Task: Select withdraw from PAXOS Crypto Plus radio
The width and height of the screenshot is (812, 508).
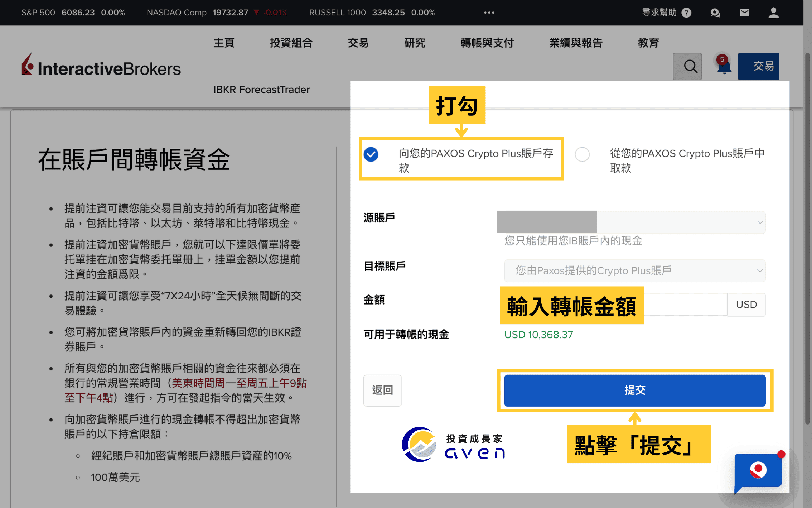Action: [582, 154]
